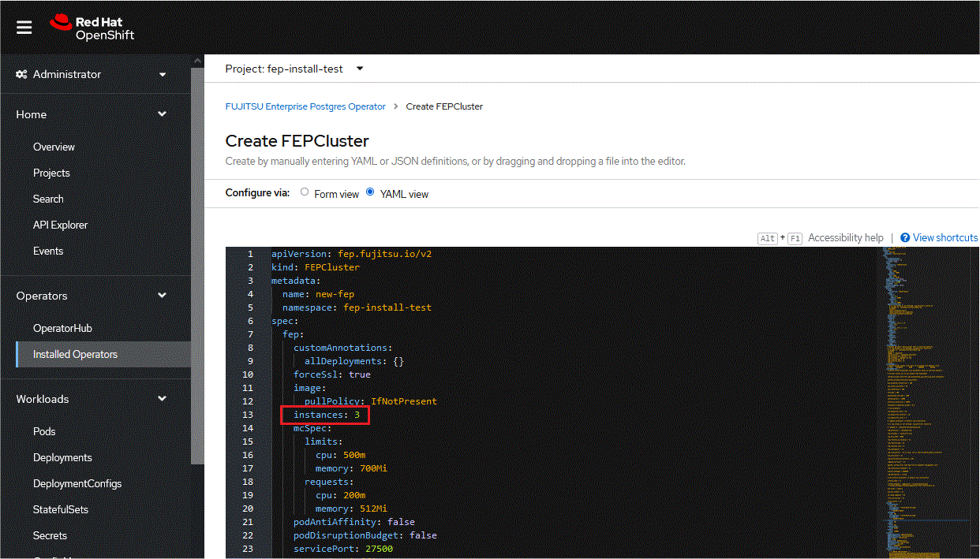The width and height of the screenshot is (980, 559).
Task: Click the 'customAnnotations:' line
Action: pos(342,348)
